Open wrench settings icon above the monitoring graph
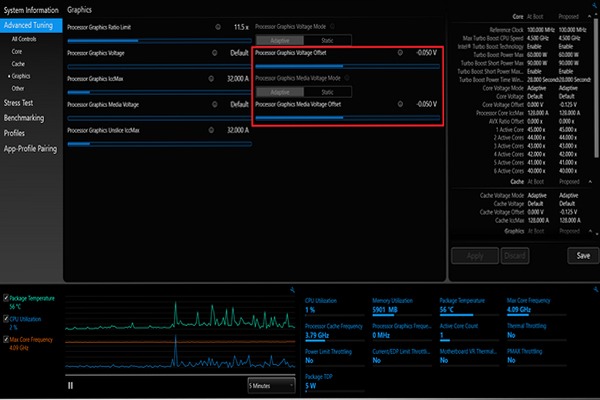 292,290
